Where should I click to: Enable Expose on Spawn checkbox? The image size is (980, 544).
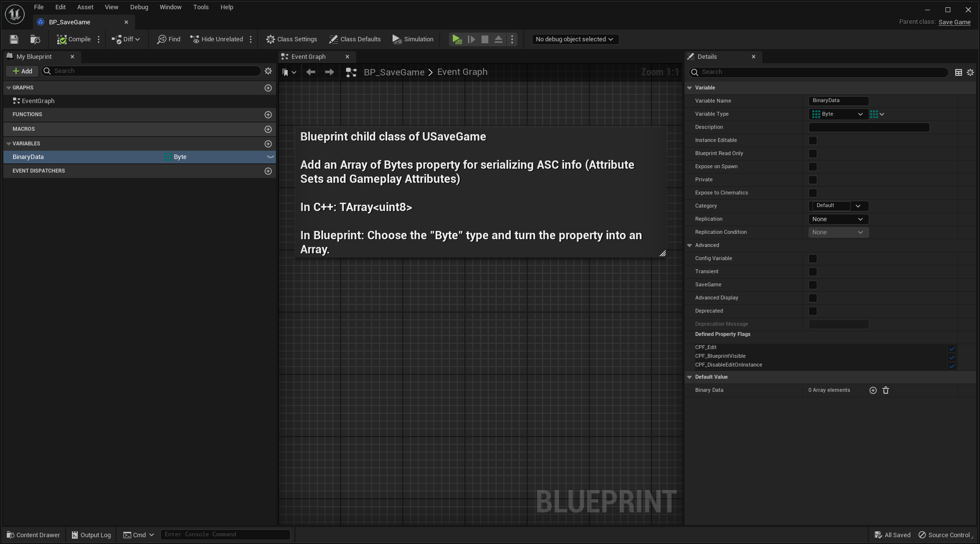click(813, 167)
